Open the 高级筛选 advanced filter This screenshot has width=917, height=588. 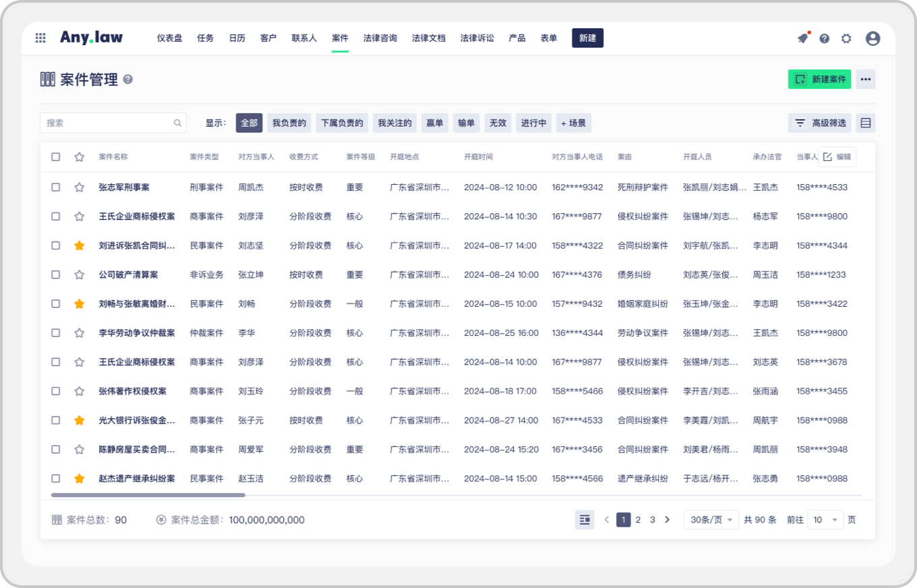coord(820,123)
